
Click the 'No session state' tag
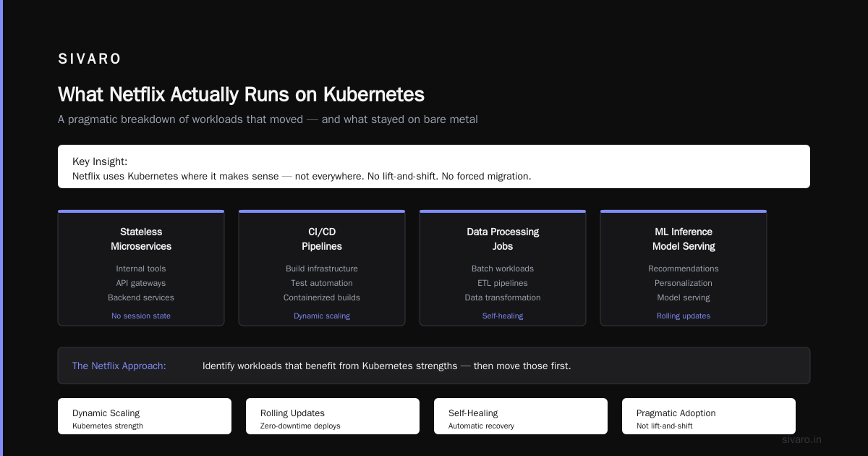click(x=141, y=316)
